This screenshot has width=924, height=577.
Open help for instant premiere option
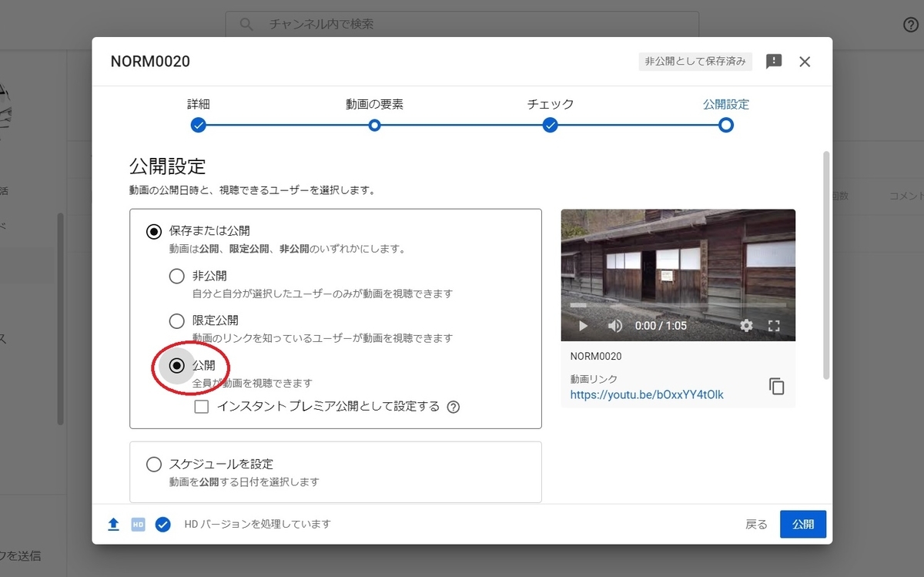pyautogui.click(x=453, y=407)
